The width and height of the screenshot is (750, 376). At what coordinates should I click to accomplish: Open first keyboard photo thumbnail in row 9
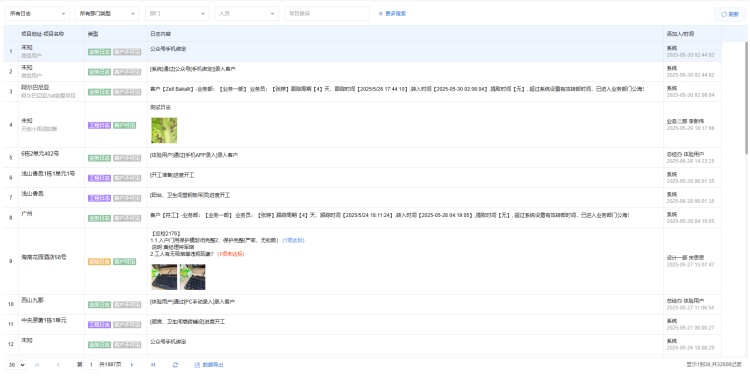click(x=164, y=277)
